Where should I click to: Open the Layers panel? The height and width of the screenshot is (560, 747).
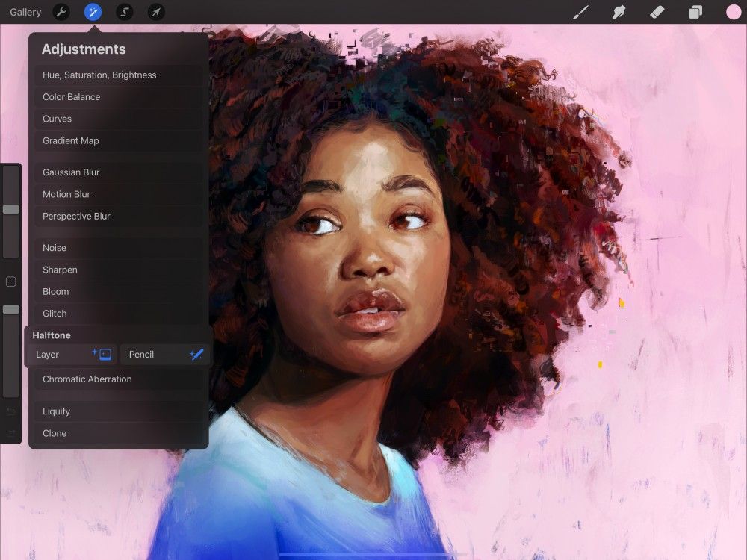[x=696, y=12]
